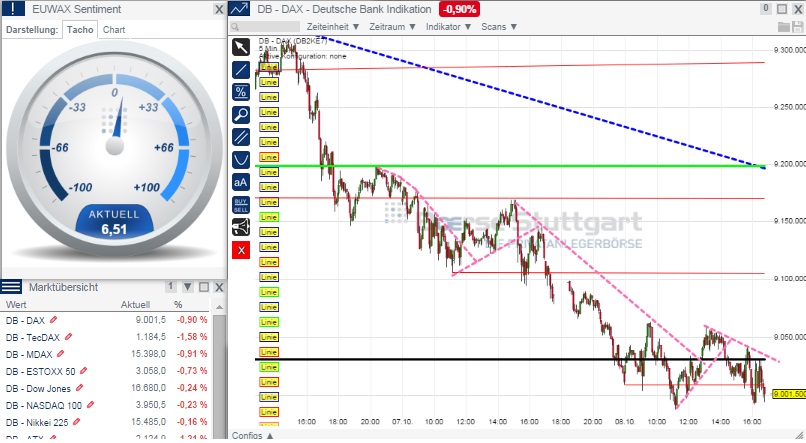Click the 15.398,0 MDAX value
Image resolution: width=806 pixels, height=443 pixels.
pyautogui.click(x=149, y=354)
